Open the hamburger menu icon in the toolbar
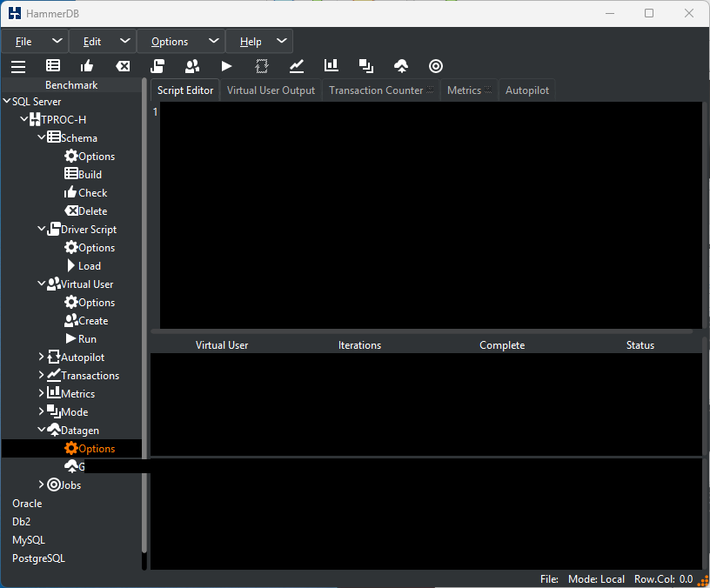Screen dimensions: 710x588 pyautogui.click(x=18, y=66)
